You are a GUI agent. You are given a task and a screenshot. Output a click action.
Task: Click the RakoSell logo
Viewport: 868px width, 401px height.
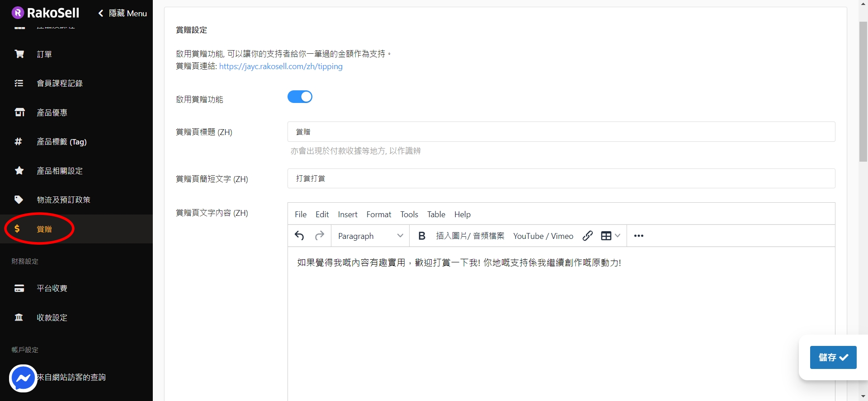45,13
